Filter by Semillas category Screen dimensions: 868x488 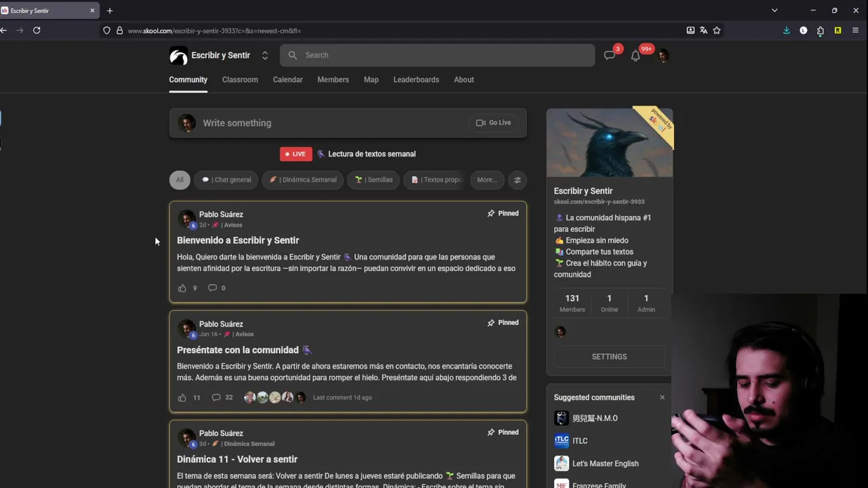[x=374, y=180]
